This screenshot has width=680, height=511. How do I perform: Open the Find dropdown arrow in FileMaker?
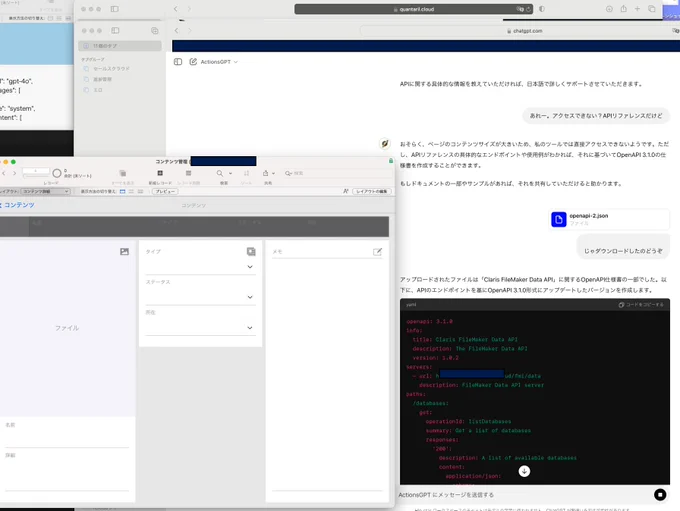(230, 174)
